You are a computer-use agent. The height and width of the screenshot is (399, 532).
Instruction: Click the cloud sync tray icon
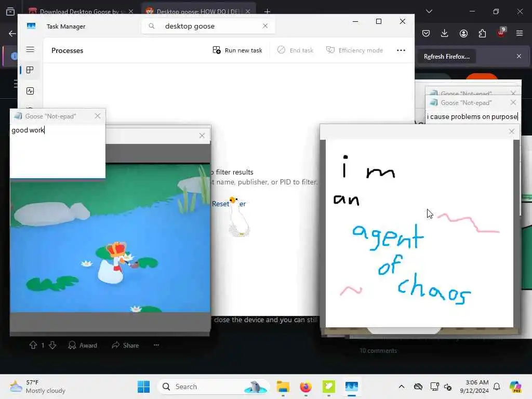point(418,387)
